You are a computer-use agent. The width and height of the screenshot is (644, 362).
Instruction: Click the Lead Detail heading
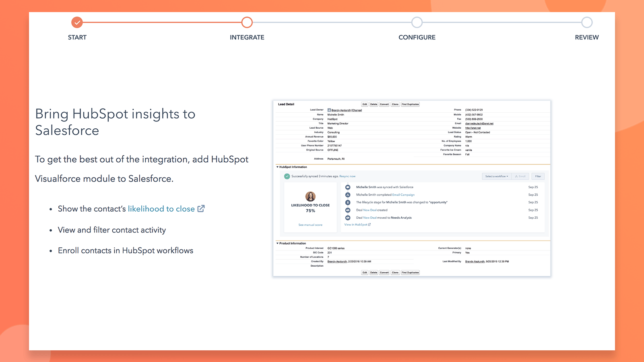(x=286, y=104)
